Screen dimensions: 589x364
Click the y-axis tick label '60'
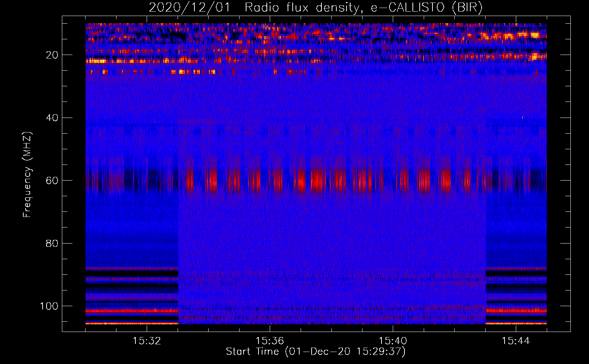pos(52,181)
